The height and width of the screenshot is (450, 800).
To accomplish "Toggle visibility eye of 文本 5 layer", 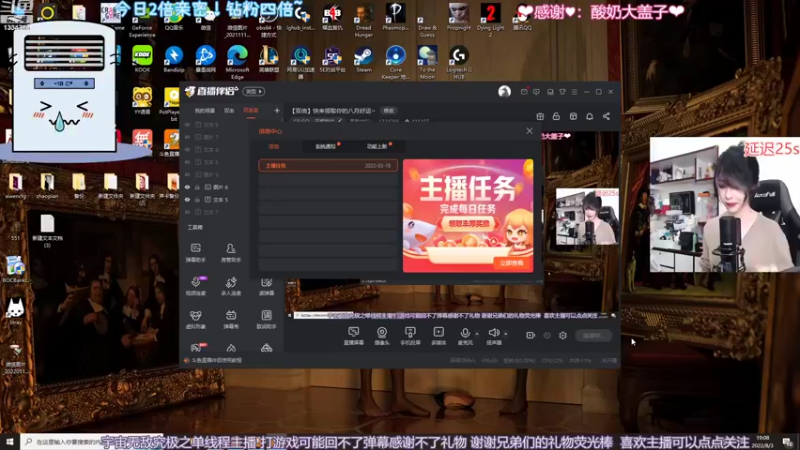I will coord(187,199).
